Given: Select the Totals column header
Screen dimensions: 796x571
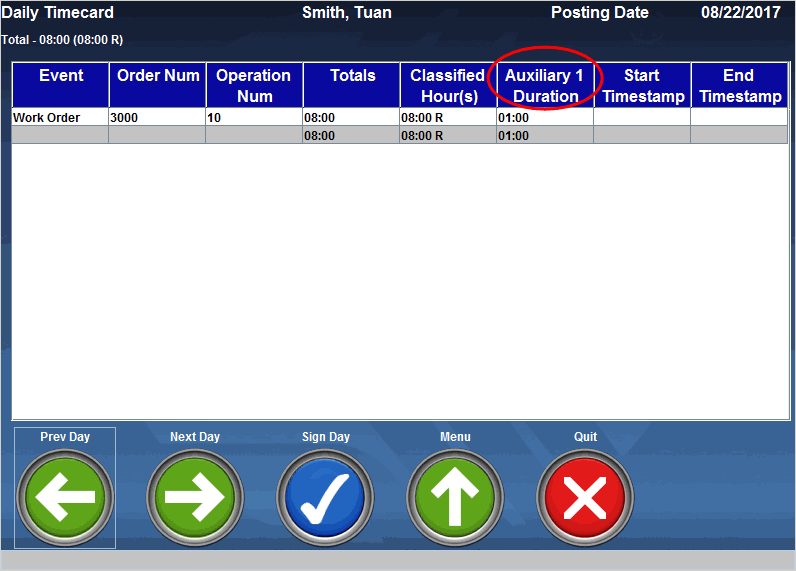Looking at the screenshot, I should 352,85.
